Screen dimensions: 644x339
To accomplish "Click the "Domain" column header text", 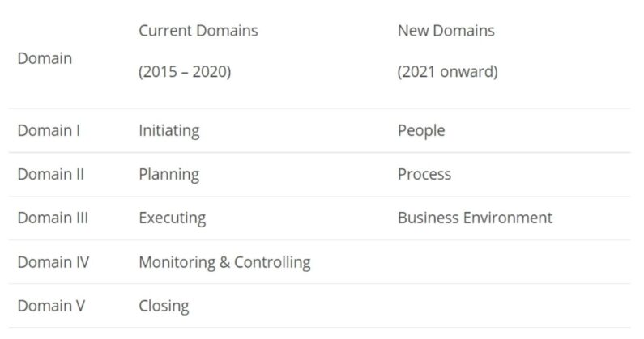I will (x=45, y=58).
